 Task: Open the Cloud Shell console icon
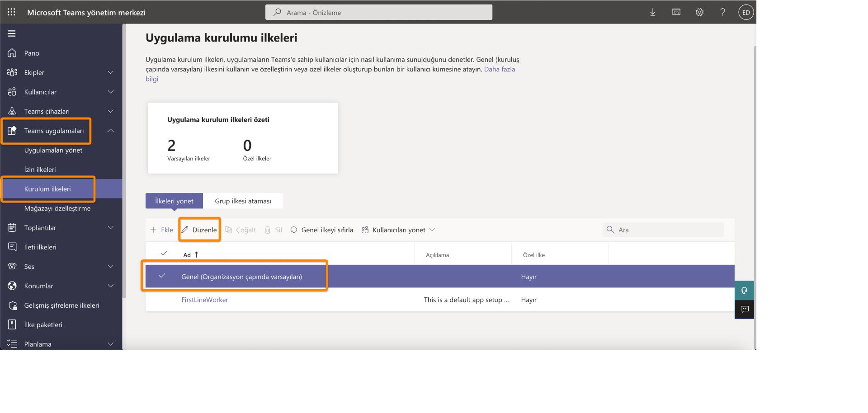[x=676, y=12]
